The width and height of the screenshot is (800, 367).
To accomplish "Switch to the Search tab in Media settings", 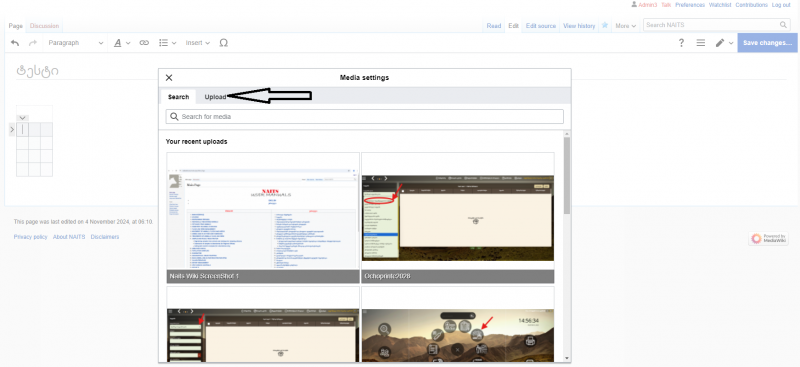I will pyautogui.click(x=179, y=96).
